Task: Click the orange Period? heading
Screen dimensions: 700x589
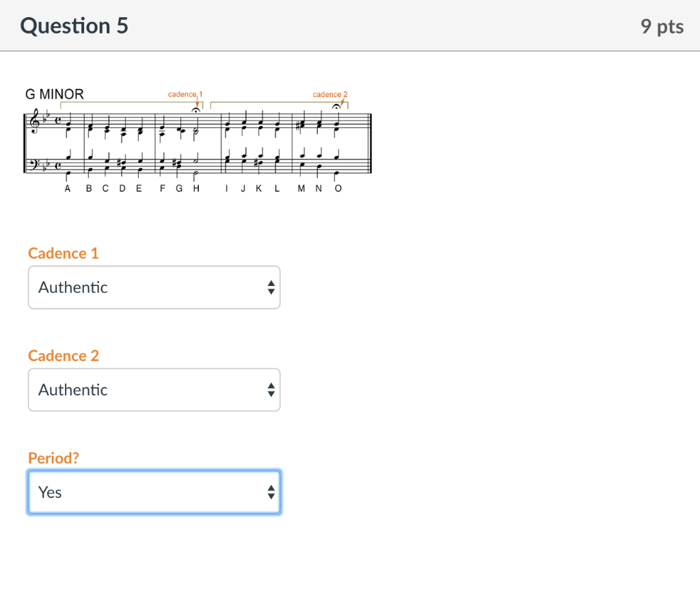Action: (x=53, y=458)
